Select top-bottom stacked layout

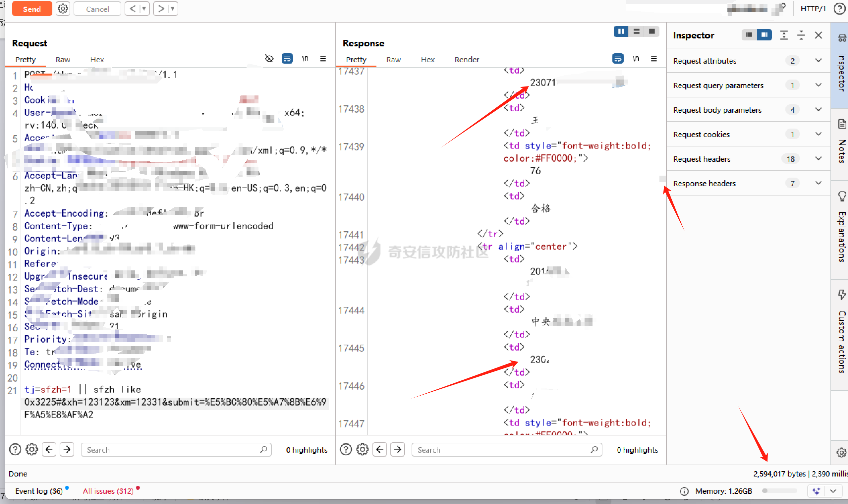point(637,31)
